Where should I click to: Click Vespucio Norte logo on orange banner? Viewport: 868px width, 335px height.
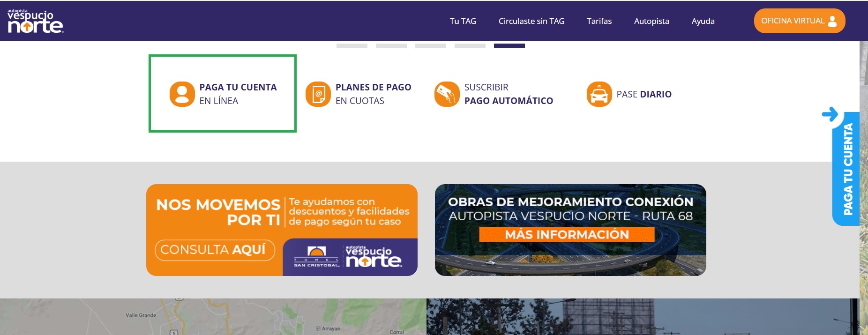pyautogui.click(x=374, y=256)
